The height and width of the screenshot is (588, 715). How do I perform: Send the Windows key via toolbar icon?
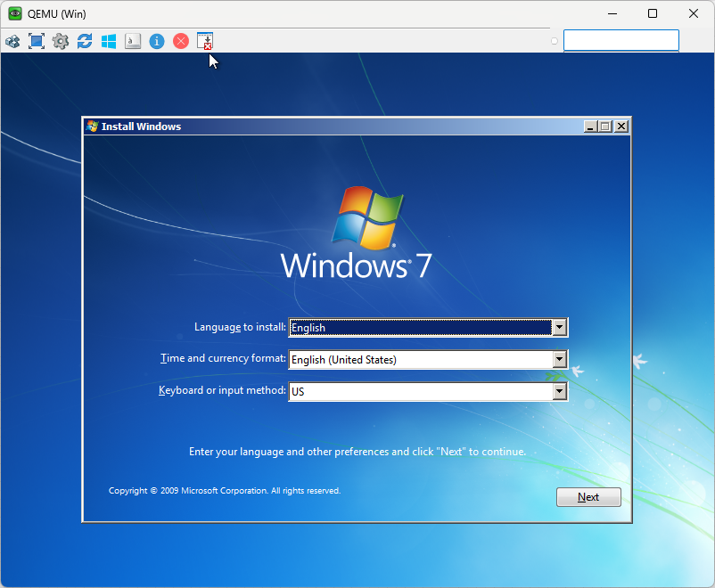tap(109, 41)
